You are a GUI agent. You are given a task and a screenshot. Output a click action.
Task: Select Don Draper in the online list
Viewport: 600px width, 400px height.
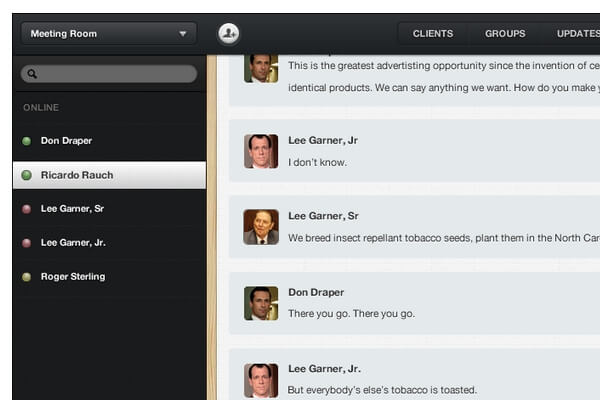(66, 141)
